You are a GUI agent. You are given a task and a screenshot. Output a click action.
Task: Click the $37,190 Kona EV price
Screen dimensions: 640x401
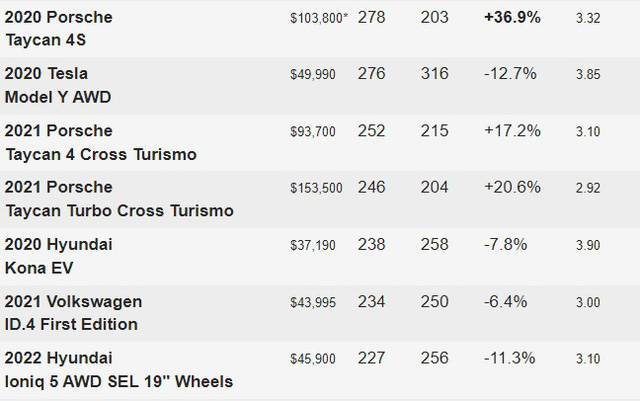(x=313, y=245)
